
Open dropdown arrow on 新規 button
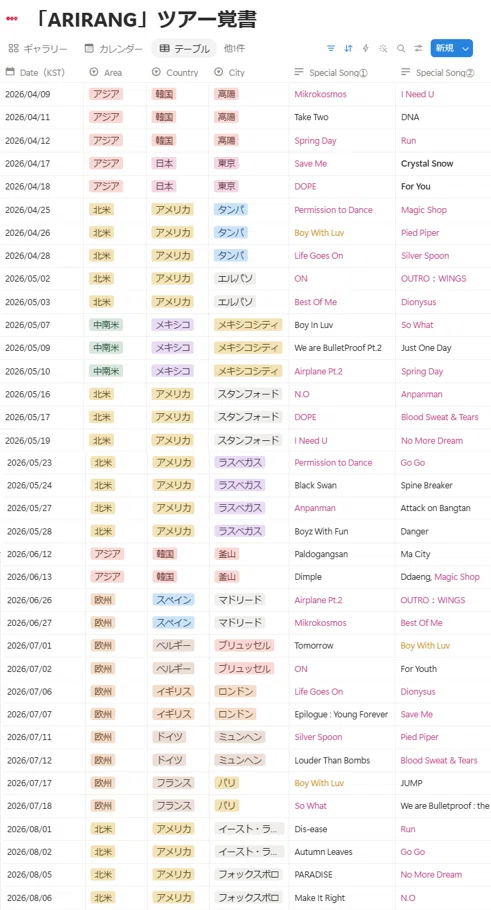coord(465,48)
